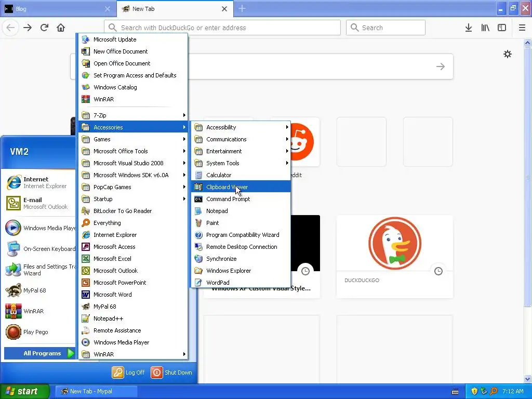Select New Office Document
The height and width of the screenshot is (399, 532).
click(x=133, y=51)
